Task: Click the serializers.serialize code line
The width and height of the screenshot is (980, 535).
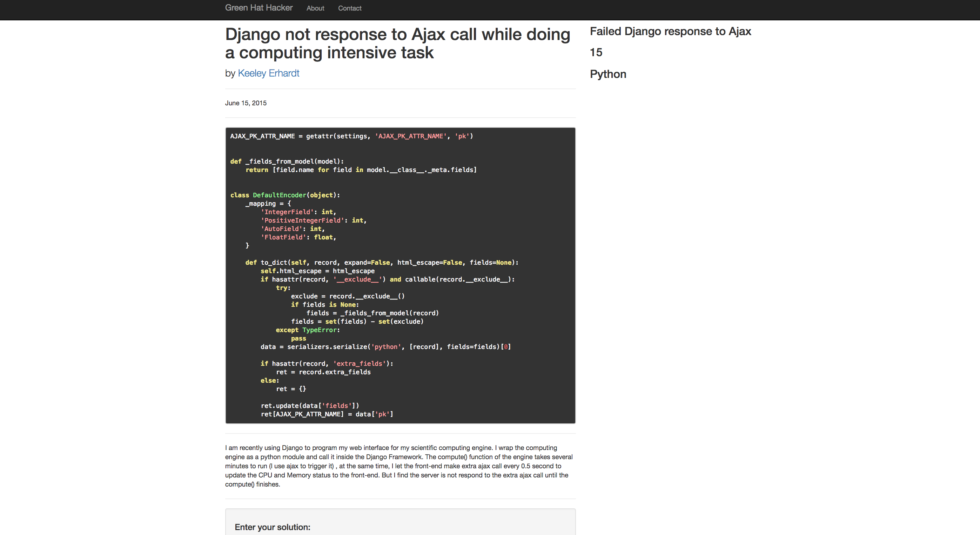Action: tap(385, 346)
